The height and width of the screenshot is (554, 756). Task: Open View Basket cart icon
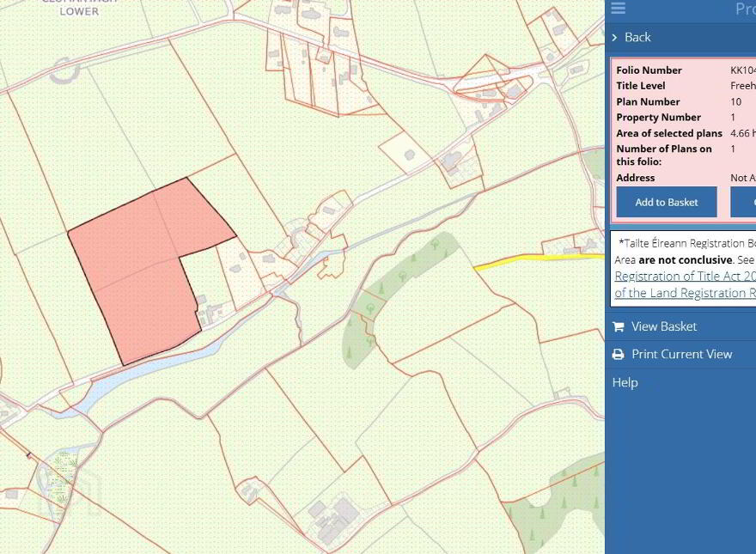[x=618, y=326]
